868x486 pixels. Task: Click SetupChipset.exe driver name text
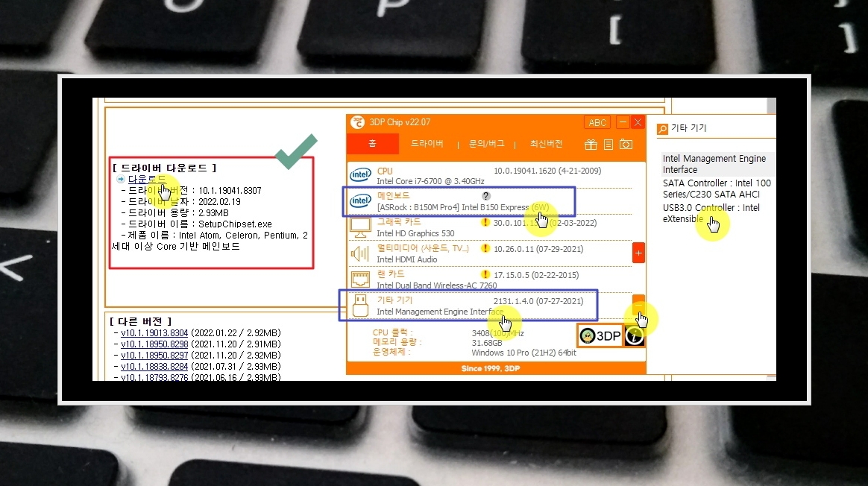point(235,224)
